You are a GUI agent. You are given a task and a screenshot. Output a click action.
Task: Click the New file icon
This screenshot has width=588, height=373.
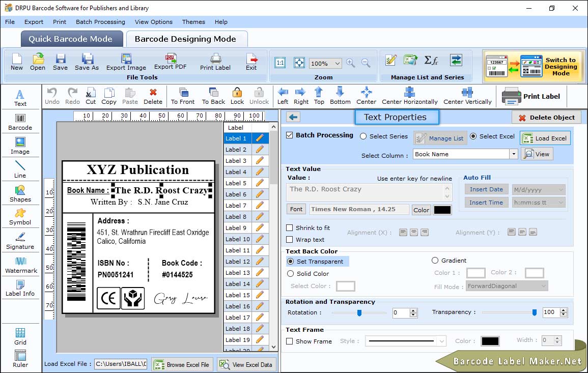pos(16,62)
